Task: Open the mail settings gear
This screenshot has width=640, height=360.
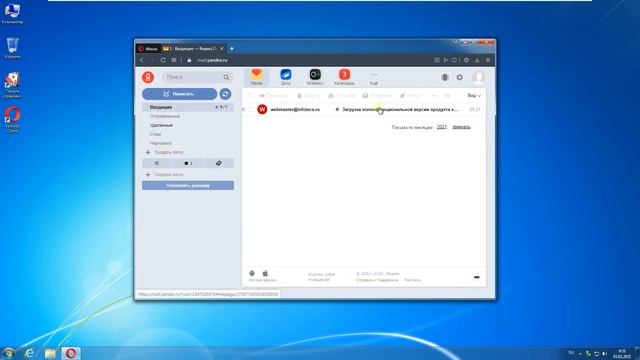Action: tap(460, 77)
